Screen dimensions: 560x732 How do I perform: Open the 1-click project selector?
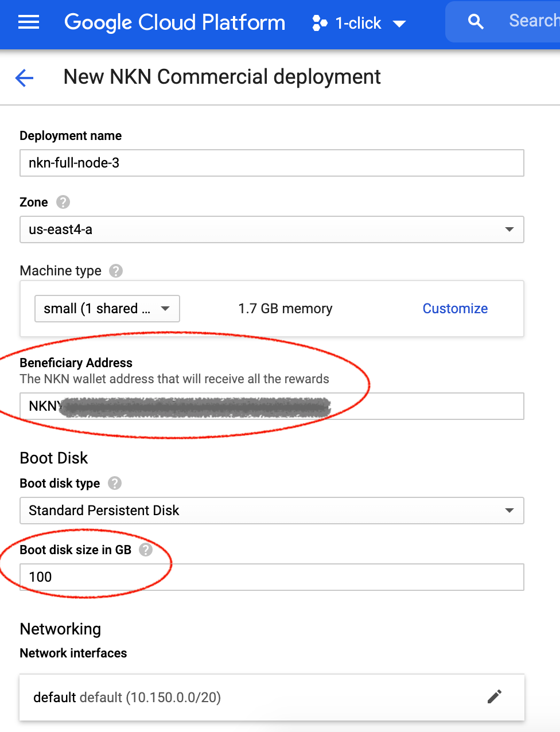359,23
